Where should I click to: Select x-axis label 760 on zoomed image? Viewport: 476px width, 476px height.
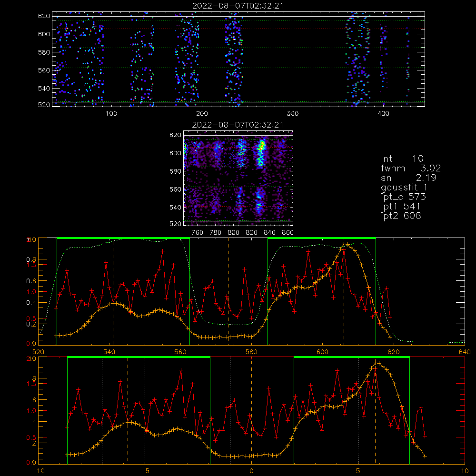198,233
